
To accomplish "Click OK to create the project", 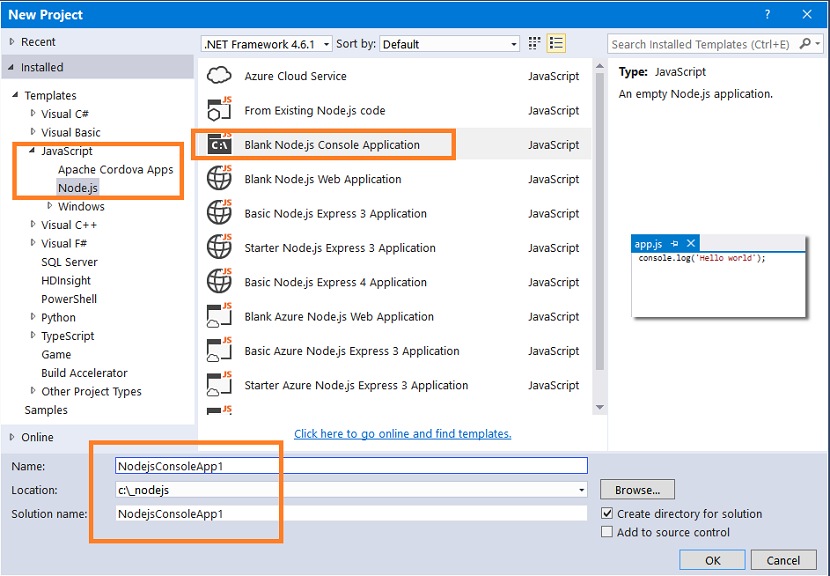I will (x=712, y=560).
